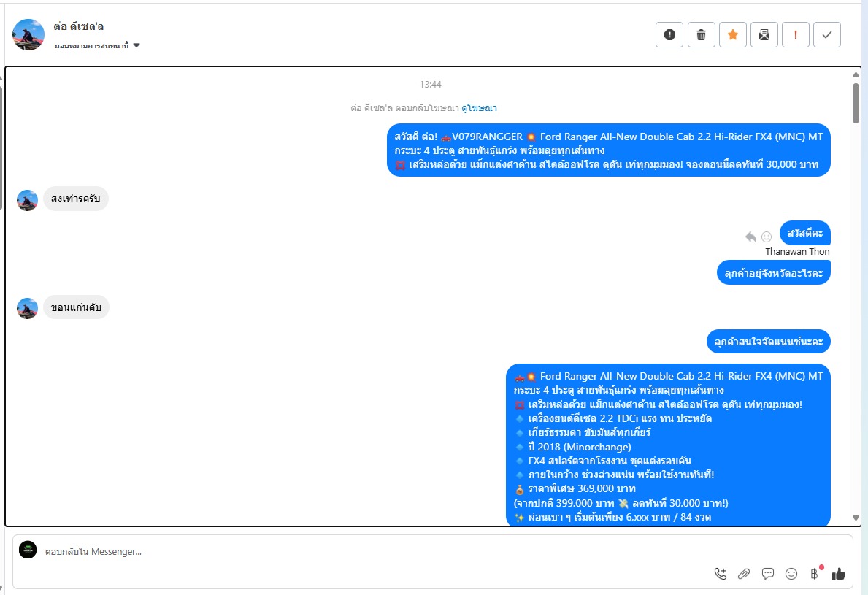Click the V079RANGGER greeting message bubble
Screen dimensions: 868x595
[x=608, y=150]
